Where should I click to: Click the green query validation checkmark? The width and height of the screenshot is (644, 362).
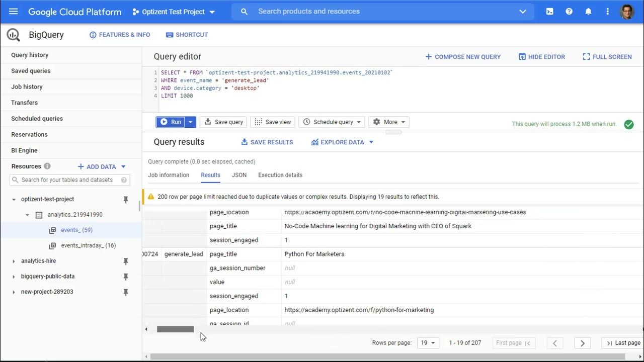click(x=629, y=124)
